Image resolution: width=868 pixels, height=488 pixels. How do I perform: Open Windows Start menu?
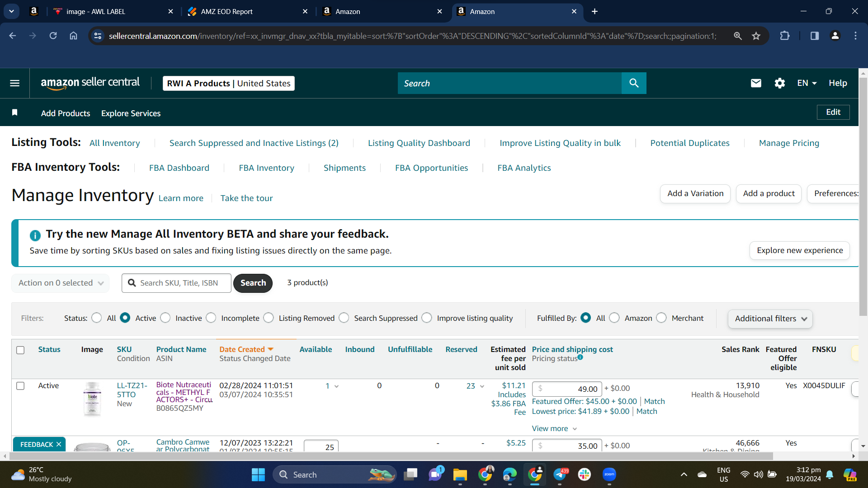(x=258, y=474)
